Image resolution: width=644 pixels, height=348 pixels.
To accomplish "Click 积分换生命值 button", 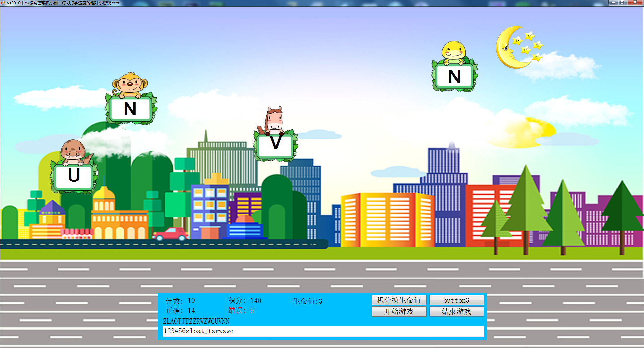I will 399,300.
